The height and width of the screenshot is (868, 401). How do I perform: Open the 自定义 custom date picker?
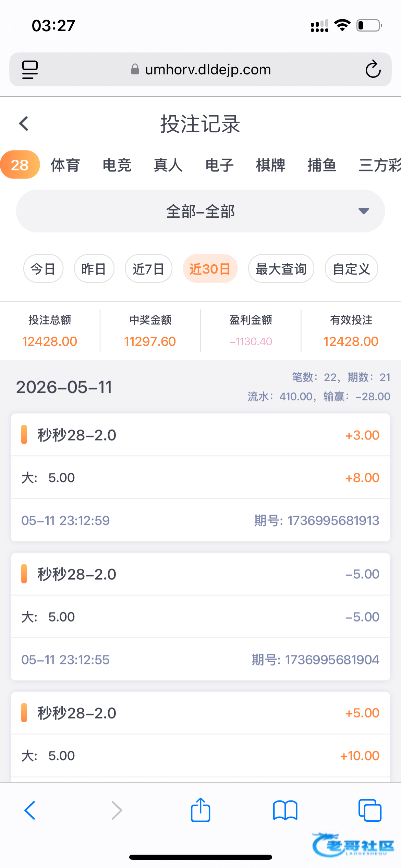coord(351,269)
